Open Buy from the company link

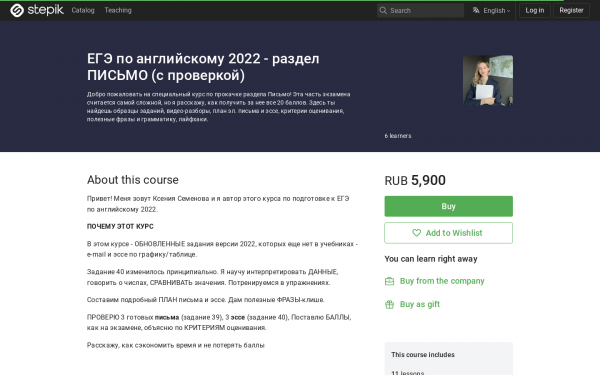[442, 281]
